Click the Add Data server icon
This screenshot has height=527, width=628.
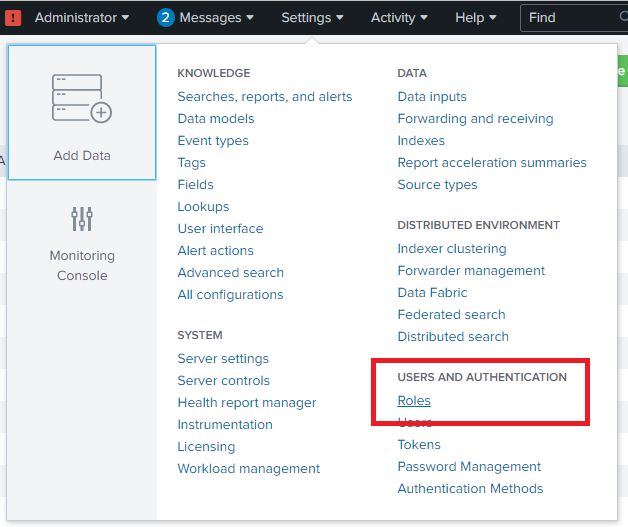click(x=82, y=98)
